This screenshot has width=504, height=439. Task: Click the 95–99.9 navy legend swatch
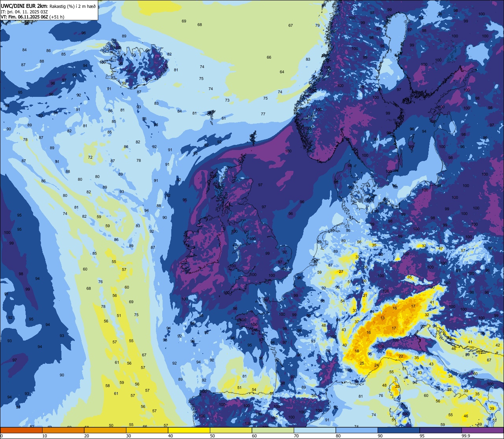[x=441, y=430]
